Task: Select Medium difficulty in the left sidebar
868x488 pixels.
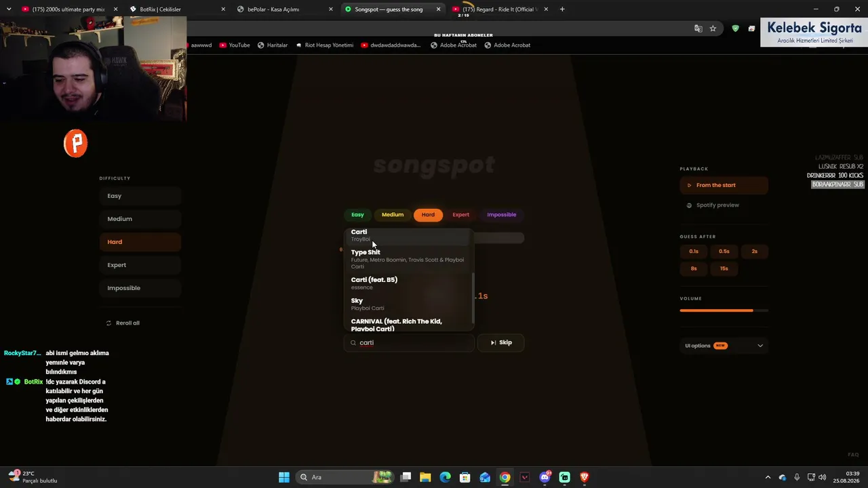Action: 140,219
